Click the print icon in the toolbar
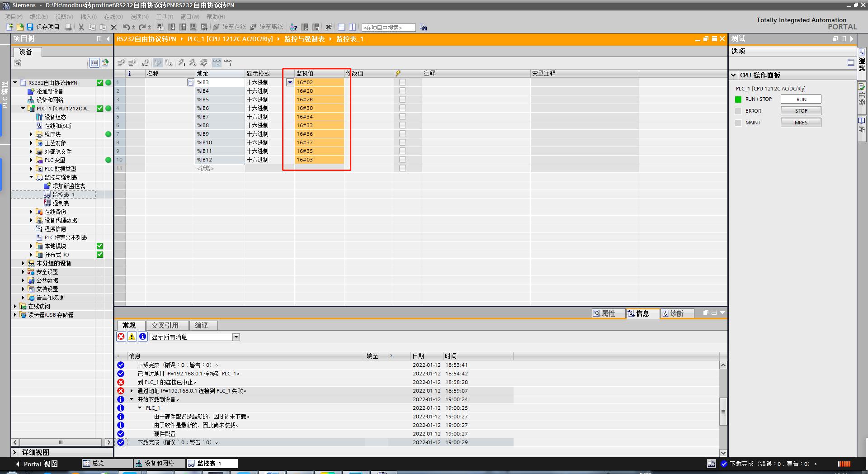 pyautogui.click(x=68, y=27)
